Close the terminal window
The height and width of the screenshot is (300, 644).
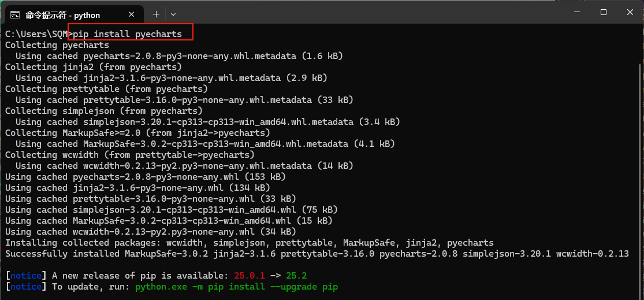(x=630, y=12)
